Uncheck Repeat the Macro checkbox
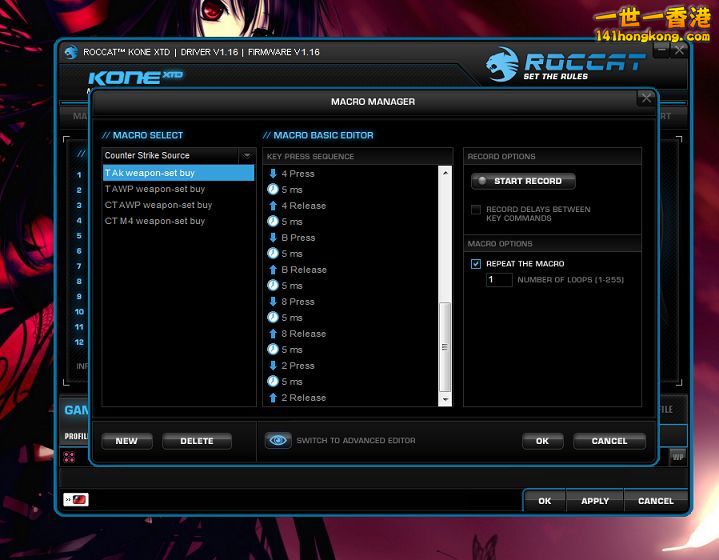The height and width of the screenshot is (560, 719). tap(476, 264)
